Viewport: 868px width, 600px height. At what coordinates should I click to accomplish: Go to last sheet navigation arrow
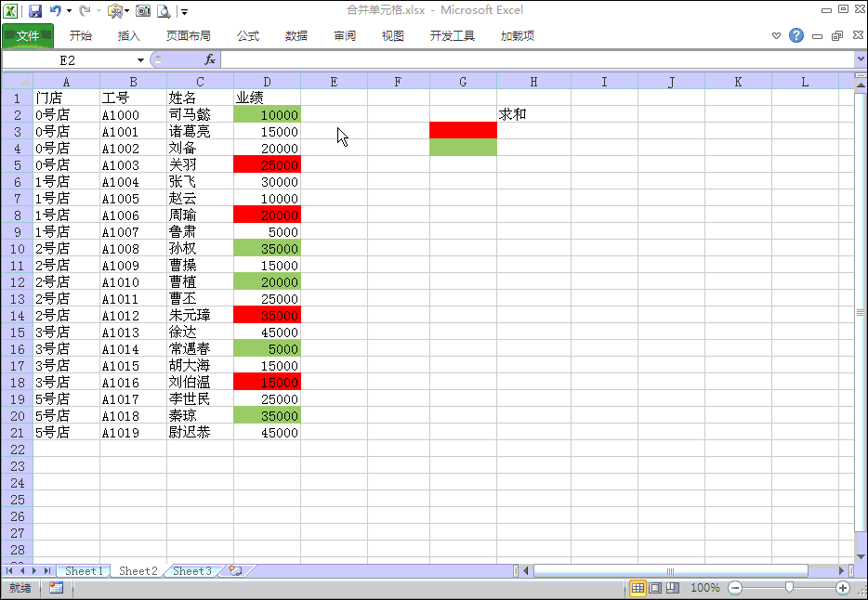click(x=47, y=570)
